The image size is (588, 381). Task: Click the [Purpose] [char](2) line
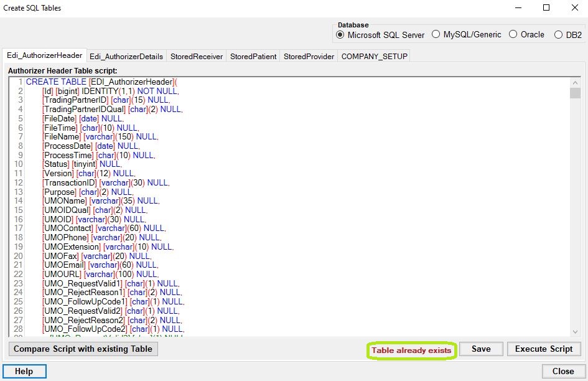pyautogui.click(x=88, y=192)
